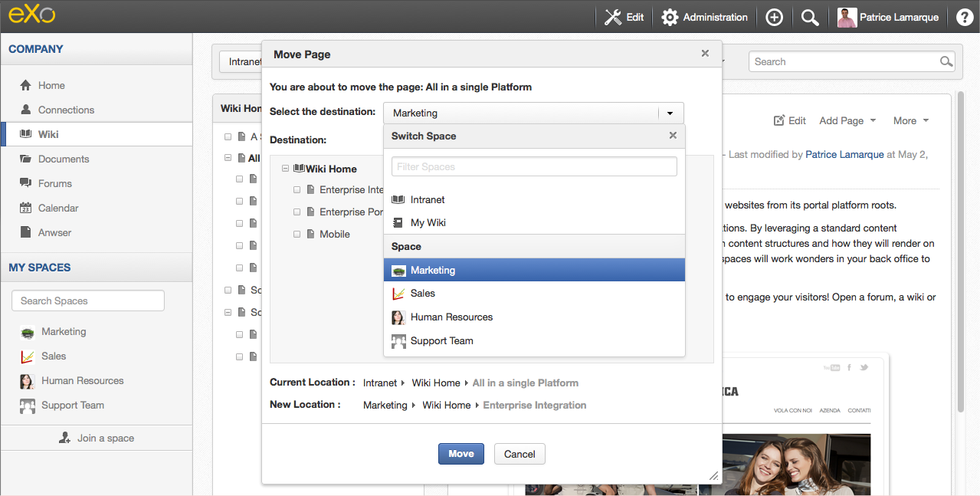The image size is (980, 496).
Task: Expand Enterprise Integration tree node
Action: coord(297,189)
